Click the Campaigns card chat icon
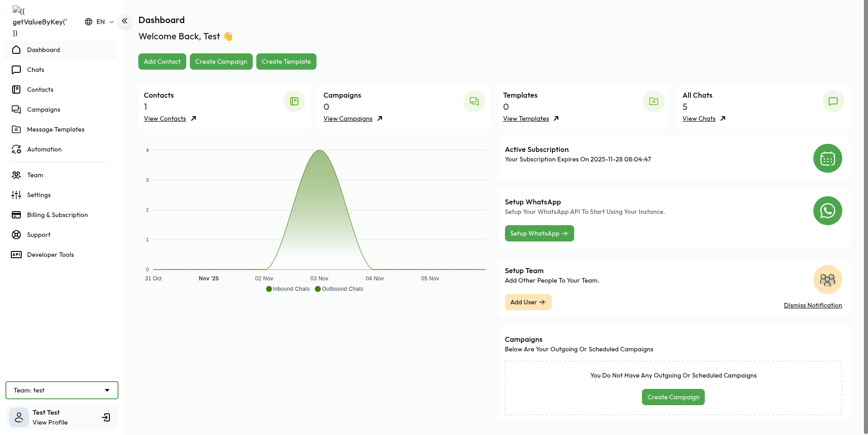The image size is (868, 435). pos(474,101)
